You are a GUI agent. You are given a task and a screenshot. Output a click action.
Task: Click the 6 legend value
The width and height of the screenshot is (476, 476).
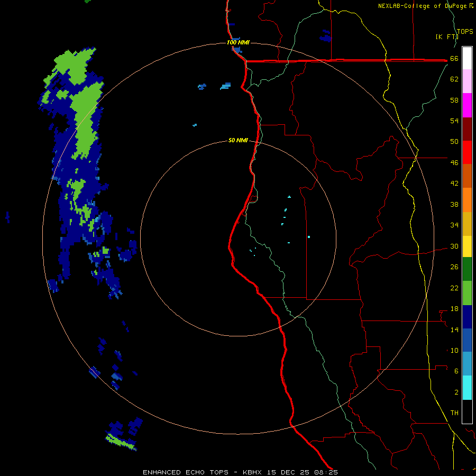456,371
